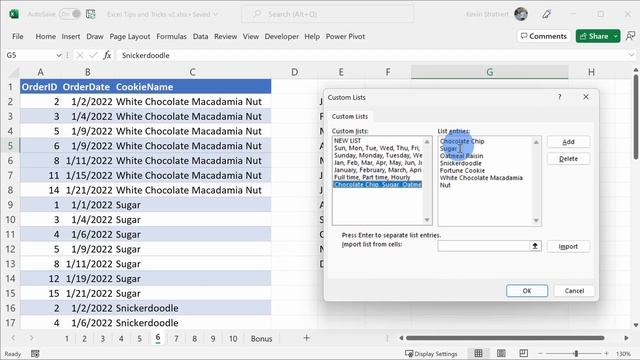
Task: Click the Select All corner triangle
Action: pyautogui.click(x=14, y=73)
